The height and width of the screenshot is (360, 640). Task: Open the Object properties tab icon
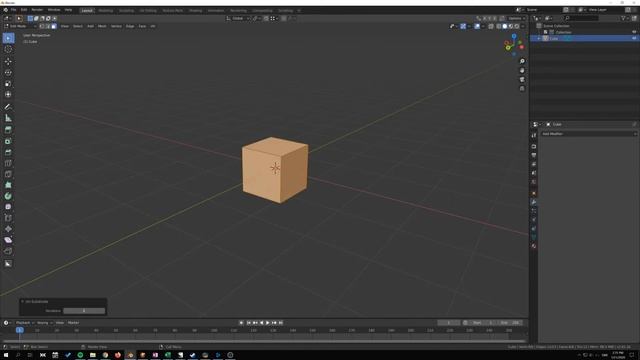pos(534,193)
